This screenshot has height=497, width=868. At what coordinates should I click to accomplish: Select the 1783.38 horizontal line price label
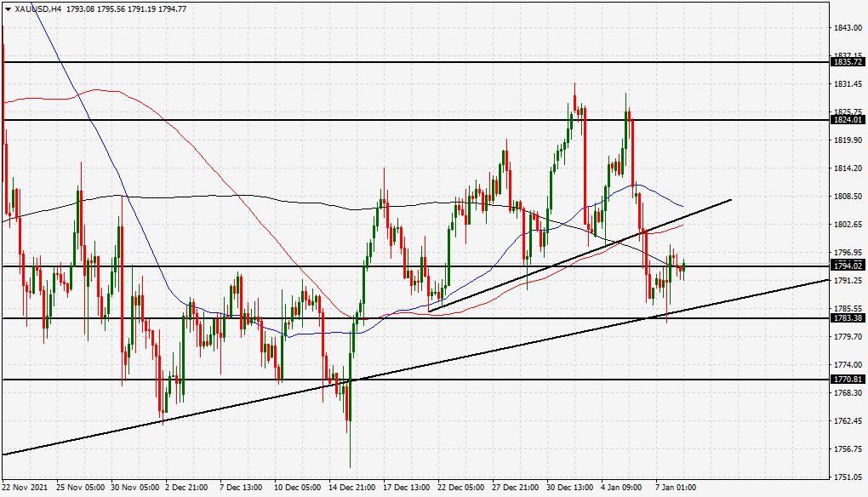[x=848, y=317]
